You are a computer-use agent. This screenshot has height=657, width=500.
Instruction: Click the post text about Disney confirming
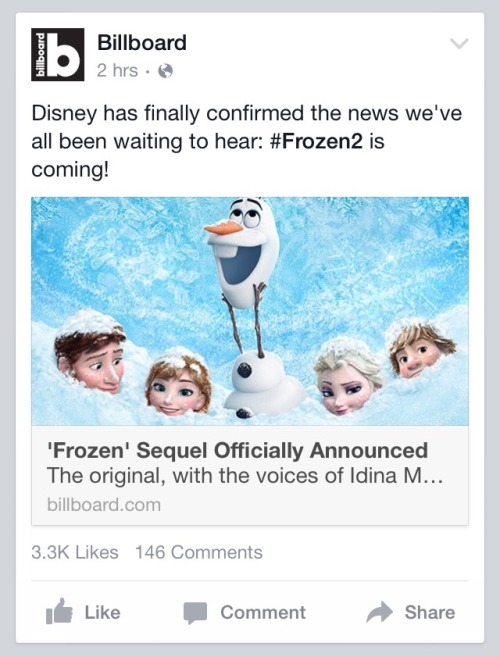tap(247, 141)
